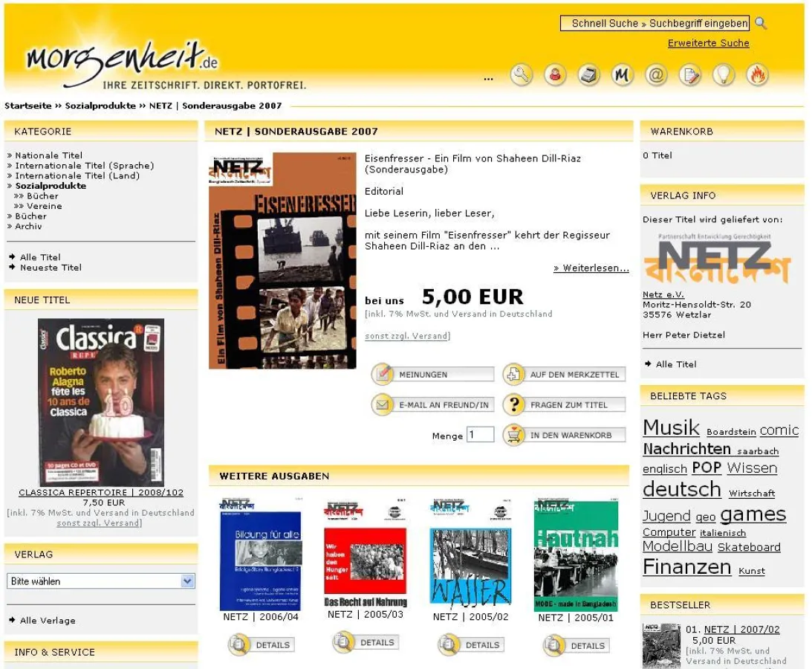Click the account person icon
Screen dimensions: 812x669
click(x=555, y=74)
